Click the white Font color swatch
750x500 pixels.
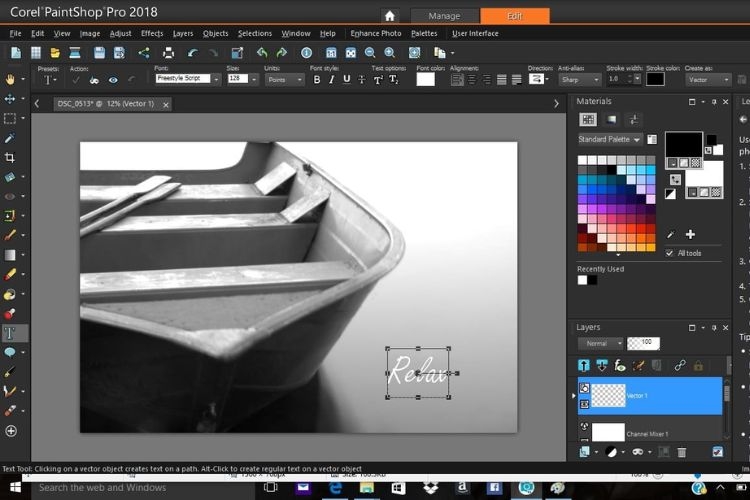click(425, 79)
